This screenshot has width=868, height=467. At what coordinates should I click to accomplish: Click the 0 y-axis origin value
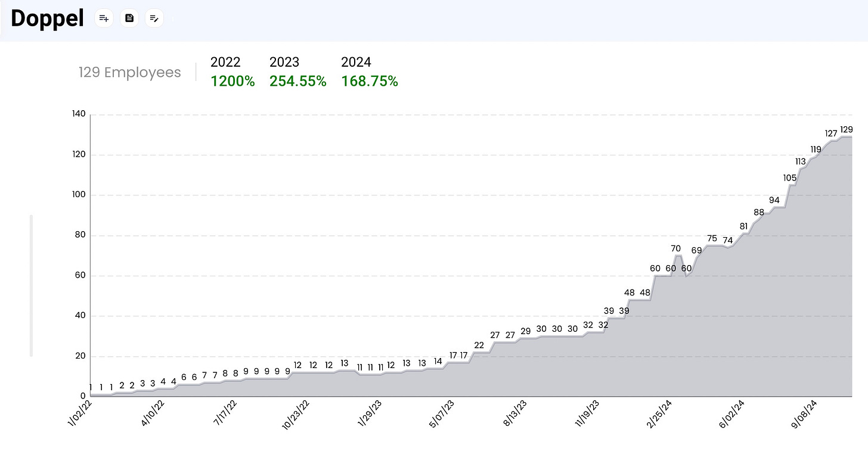coord(83,396)
